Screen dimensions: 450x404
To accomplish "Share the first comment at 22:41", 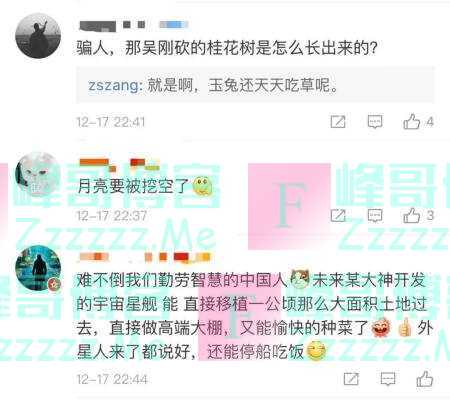I will [338, 122].
